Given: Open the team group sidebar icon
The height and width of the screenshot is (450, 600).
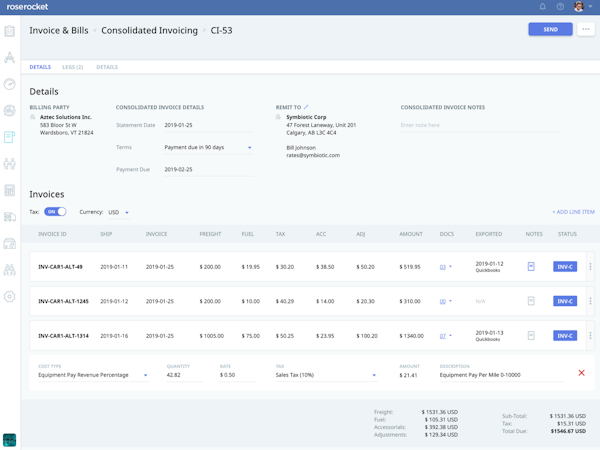Looking at the screenshot, I should coord(10,270).
